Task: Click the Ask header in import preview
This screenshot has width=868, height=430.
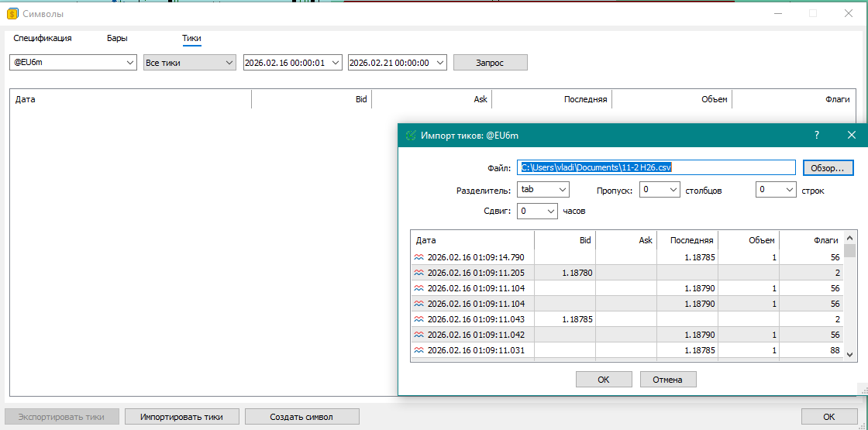Action: (627, 240)
